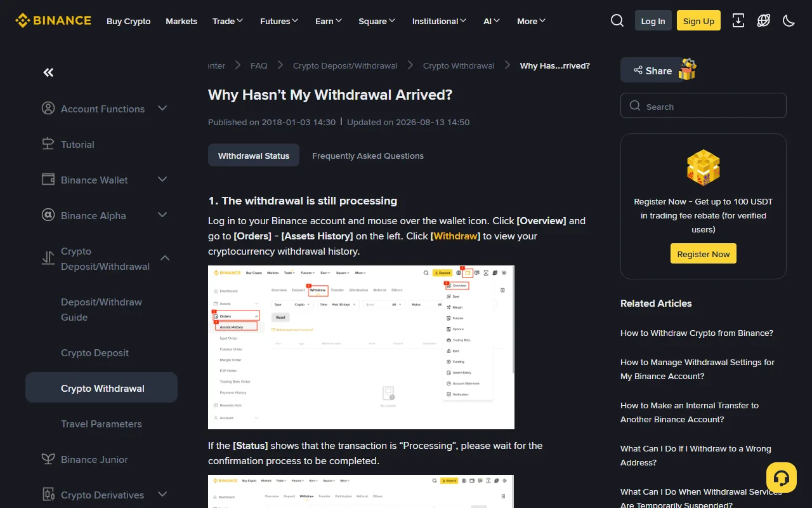Click the help center Search field
This screenshot has height=508, width=812.
[x=704, y=106]
